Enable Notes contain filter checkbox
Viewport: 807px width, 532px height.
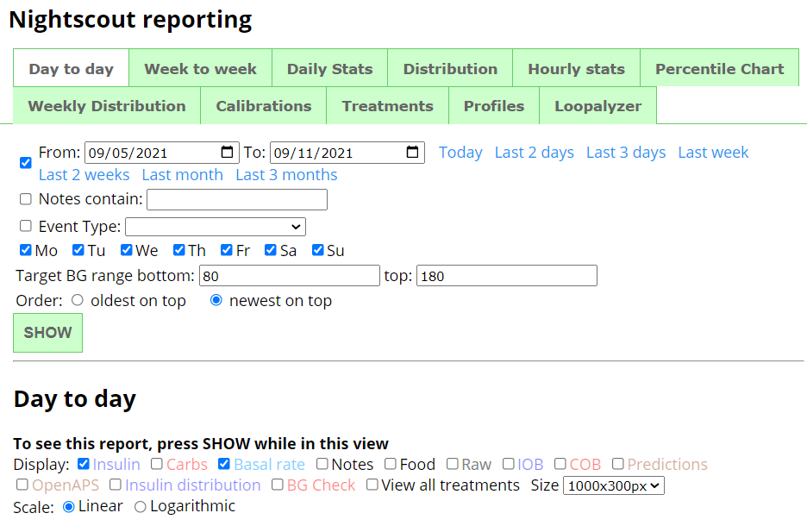pyautogui.click(x=26, y=199)
